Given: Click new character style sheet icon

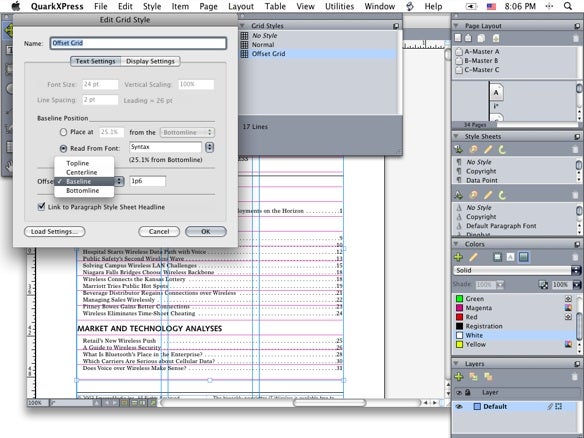Looking at the screenshot, I should click(x=459, y=195).
